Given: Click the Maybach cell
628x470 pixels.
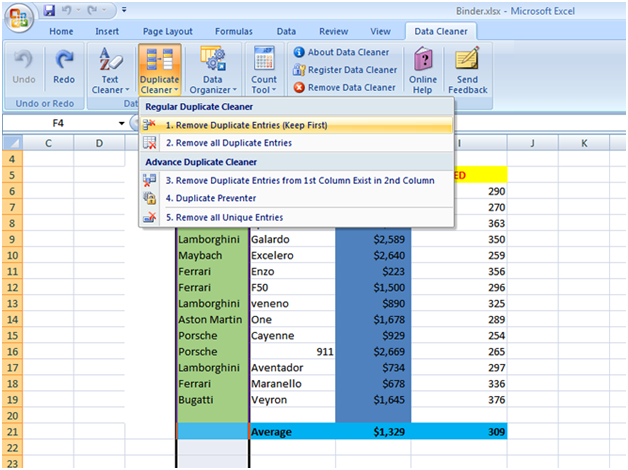Looking at the screenshot, I should (212, 255).
